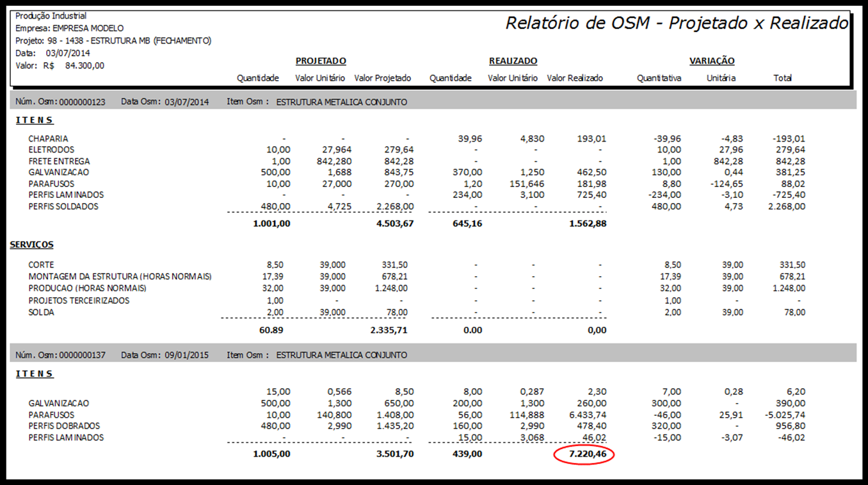Screen dimensions: 868x485
Task: Click the PERFIS SOLDADOS item label
Action: tap(63, 207)
